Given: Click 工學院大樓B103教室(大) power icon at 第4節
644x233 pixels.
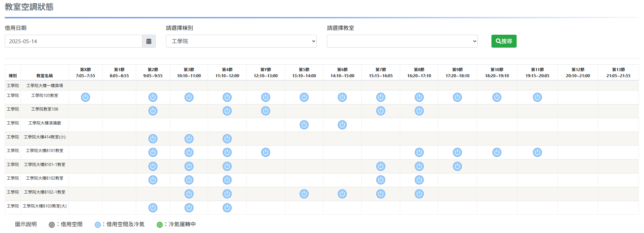Looking at the screenshot, I should tap(227, 208).
